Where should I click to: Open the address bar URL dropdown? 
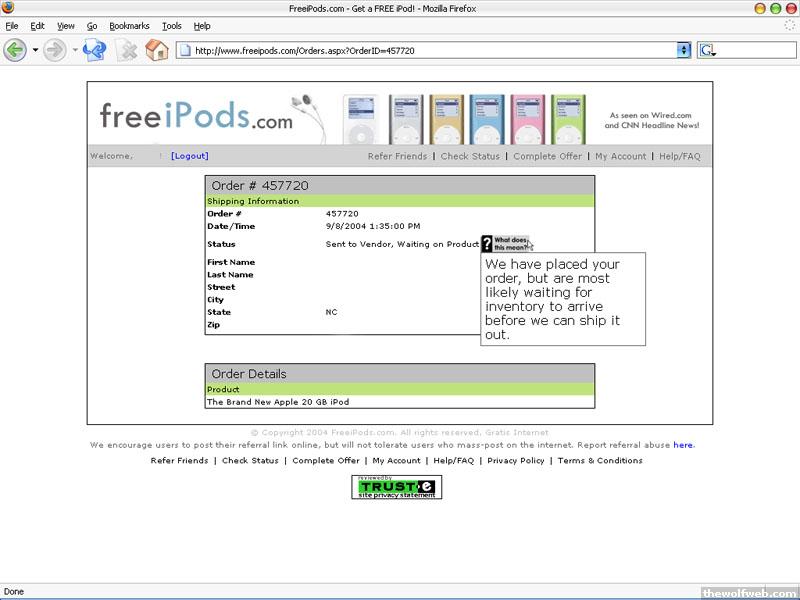click(x=684, y=50)
